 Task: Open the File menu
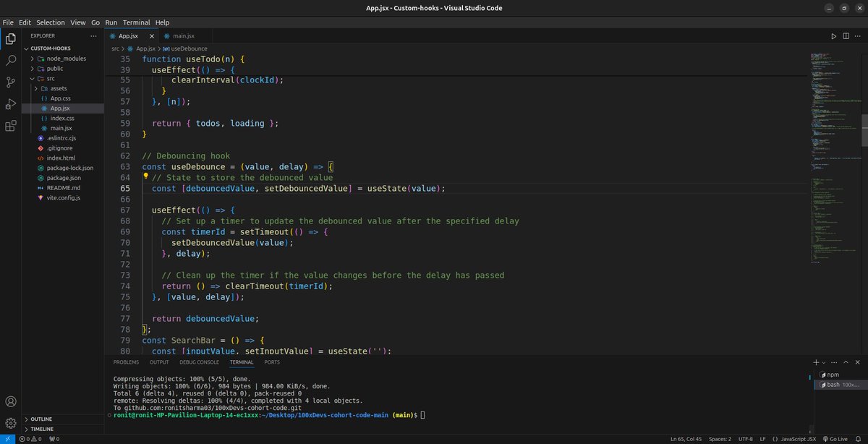tap(8, 22)
